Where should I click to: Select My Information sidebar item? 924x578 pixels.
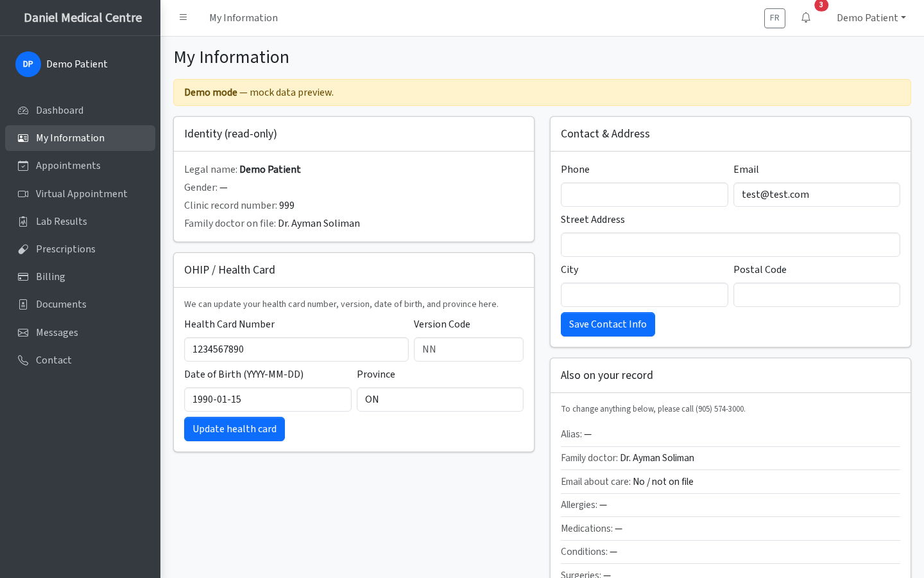(80, 138)
